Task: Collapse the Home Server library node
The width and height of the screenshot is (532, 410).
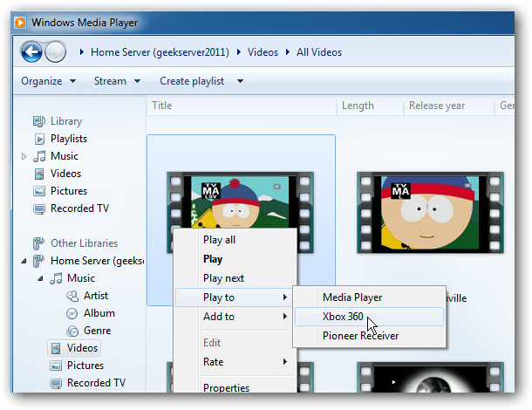Action: [x=24, y=261]
